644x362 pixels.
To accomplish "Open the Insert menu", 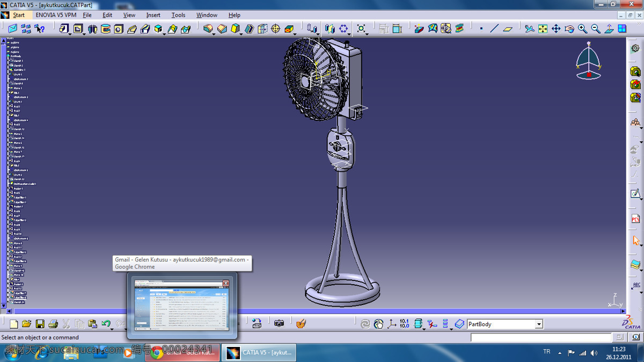I will click(153, 15).
